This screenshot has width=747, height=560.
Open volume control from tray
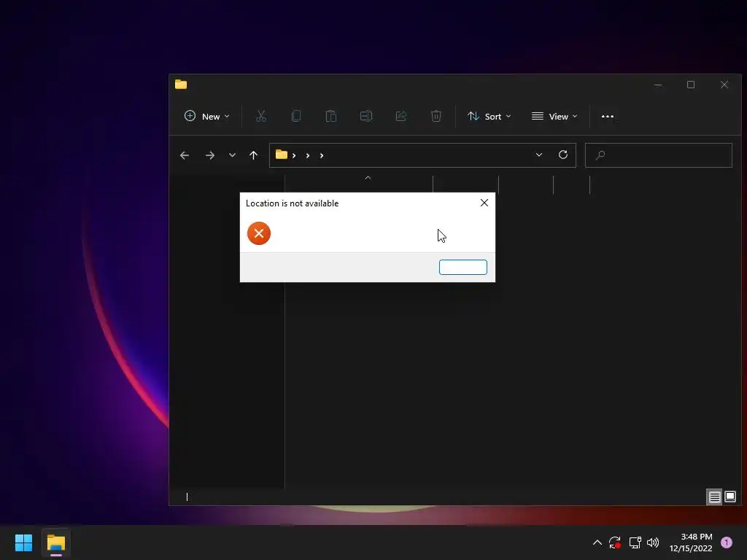pyautogui.click(x=653, y=542)
